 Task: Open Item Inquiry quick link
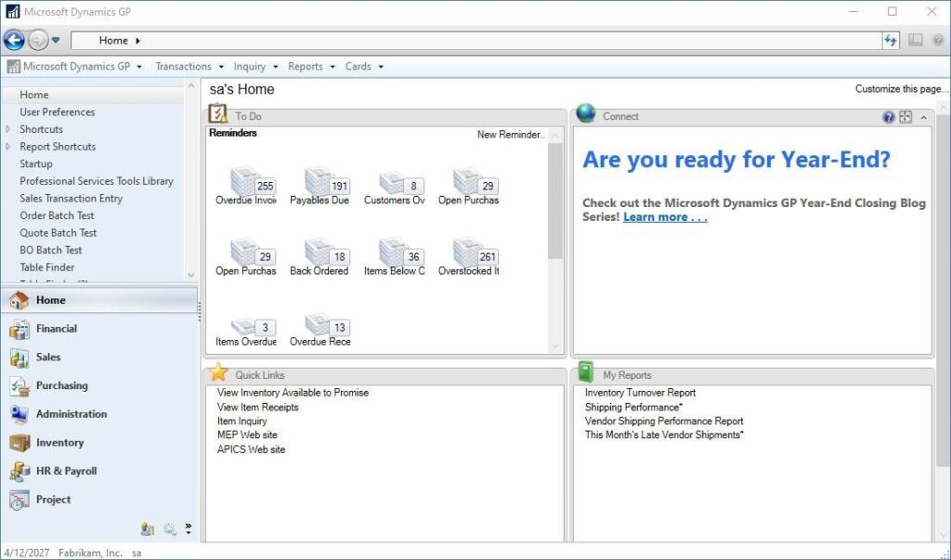(x=242, y=421)
